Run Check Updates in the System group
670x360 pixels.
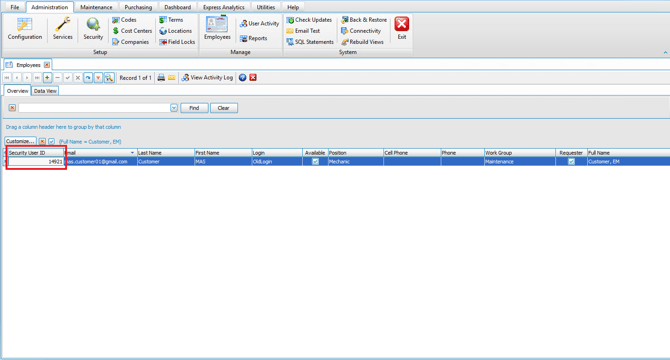(x=309, y=20)
